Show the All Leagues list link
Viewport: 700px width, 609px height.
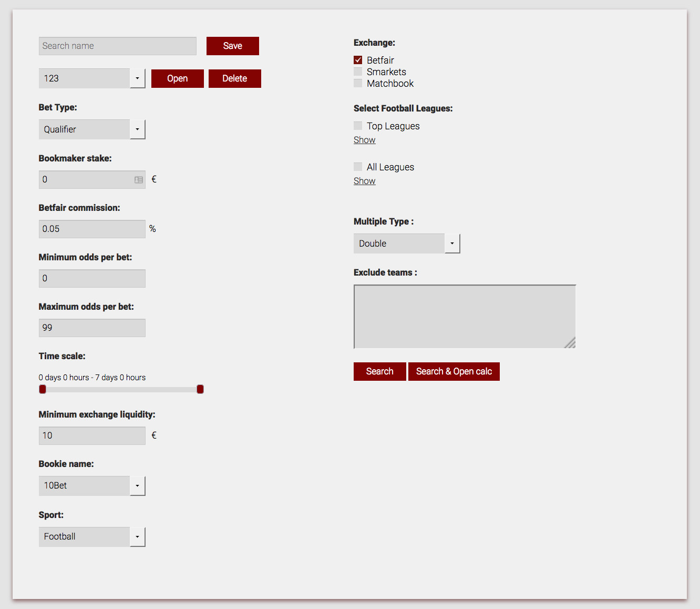[365, 181]
